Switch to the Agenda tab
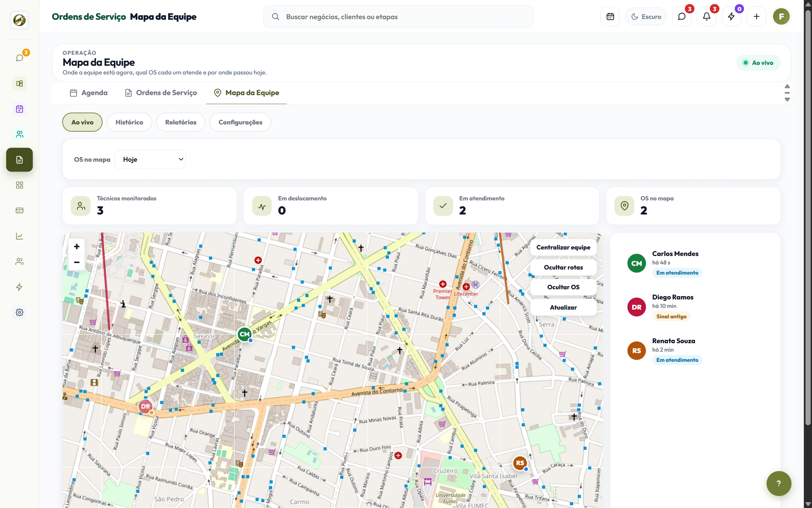The height and width of the screenshot is (508, 812). (x=89, y=93)
